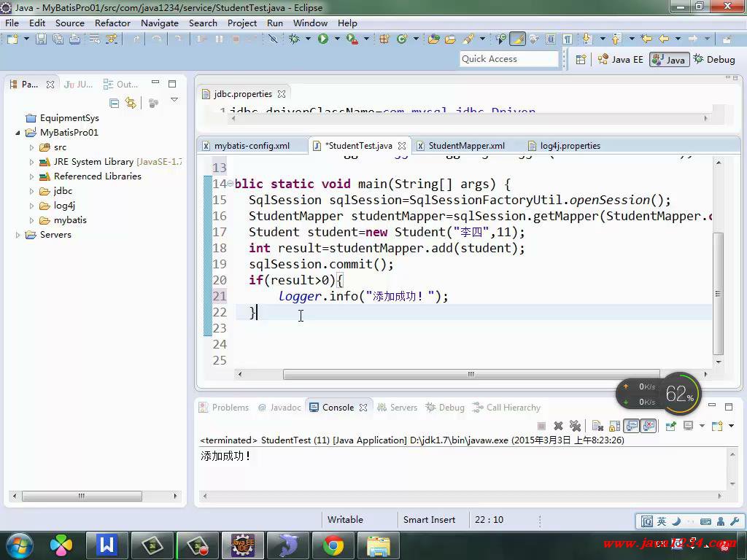747x560 pixels.
Task: Open the Window menu
Action: click(310, 23)
